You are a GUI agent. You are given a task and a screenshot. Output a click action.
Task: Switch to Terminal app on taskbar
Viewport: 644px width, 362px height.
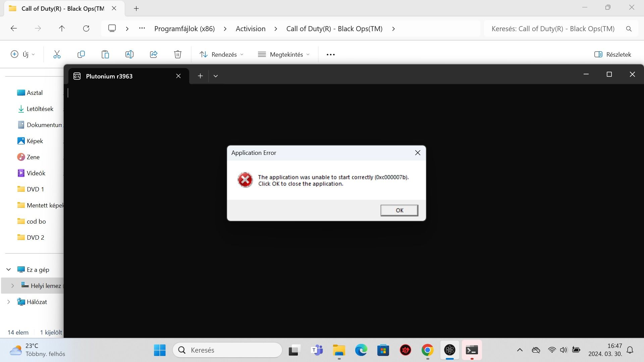pos(472,350)
